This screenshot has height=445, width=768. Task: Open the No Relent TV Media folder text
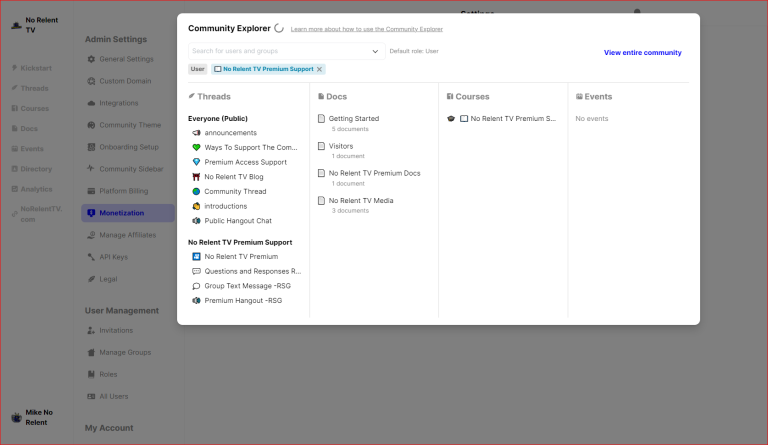click(361, 201)
